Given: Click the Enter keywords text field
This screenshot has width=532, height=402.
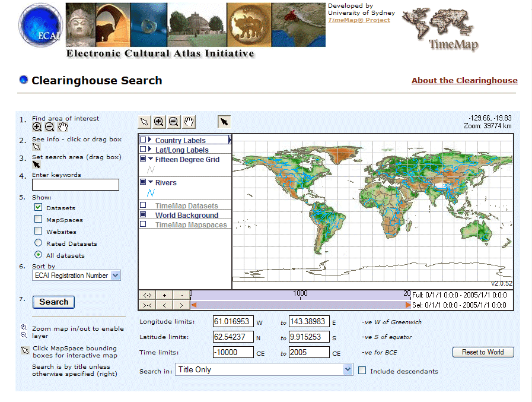Looking at the screenshot, I should point(75,185).
